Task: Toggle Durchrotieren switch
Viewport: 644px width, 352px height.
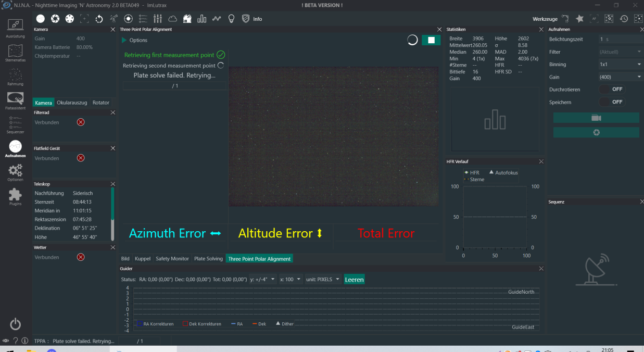Action: 612,89
